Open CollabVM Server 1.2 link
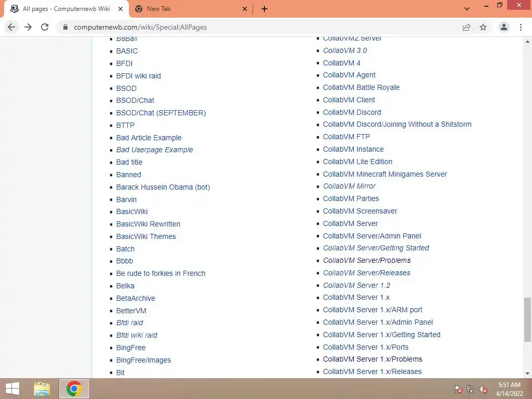Screen dimensions: 532x399 356,285
